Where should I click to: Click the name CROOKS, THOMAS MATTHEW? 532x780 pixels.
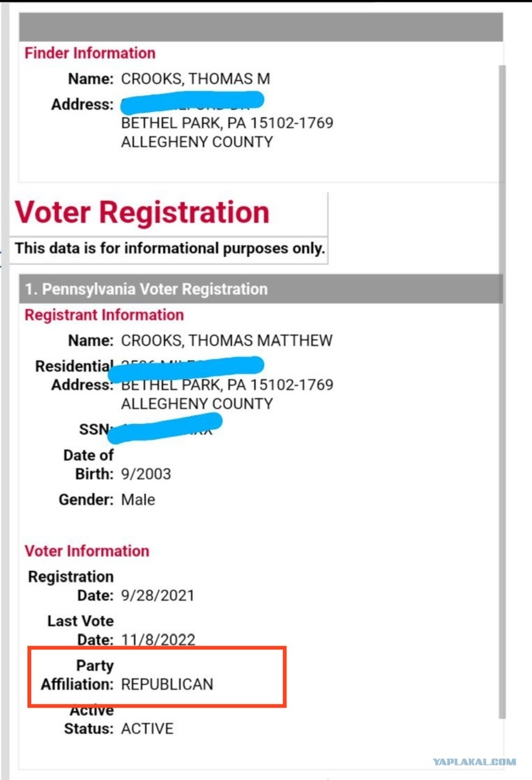(227, 341)
